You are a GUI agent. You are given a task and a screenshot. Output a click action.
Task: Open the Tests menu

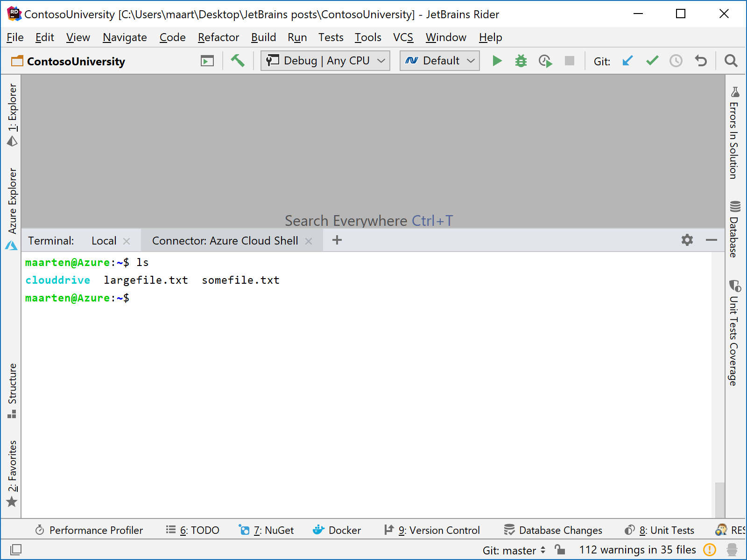click(x=331, y=37)
